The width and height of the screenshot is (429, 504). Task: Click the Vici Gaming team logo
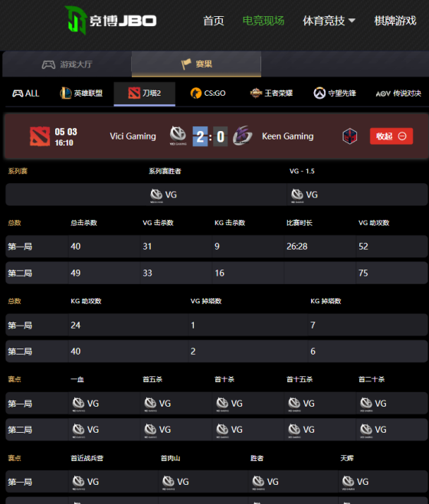pos(178,136)
